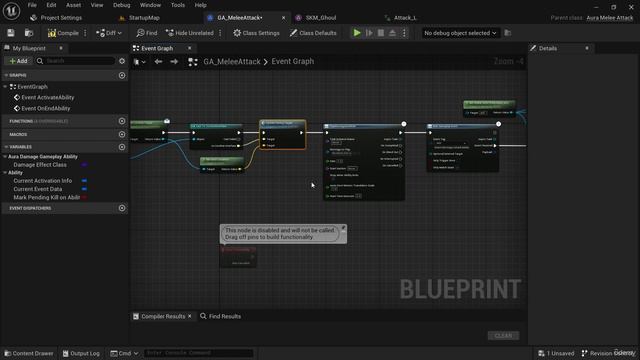Select Mark Pending Kill on Ability variable
640x360 pixels.
[x=47, y=198]
